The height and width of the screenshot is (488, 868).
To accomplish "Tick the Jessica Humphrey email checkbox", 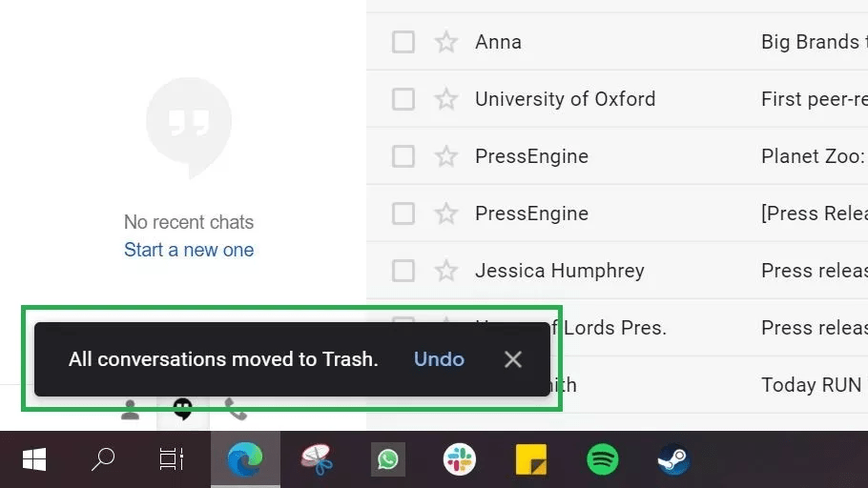I will tap(403, 271).
